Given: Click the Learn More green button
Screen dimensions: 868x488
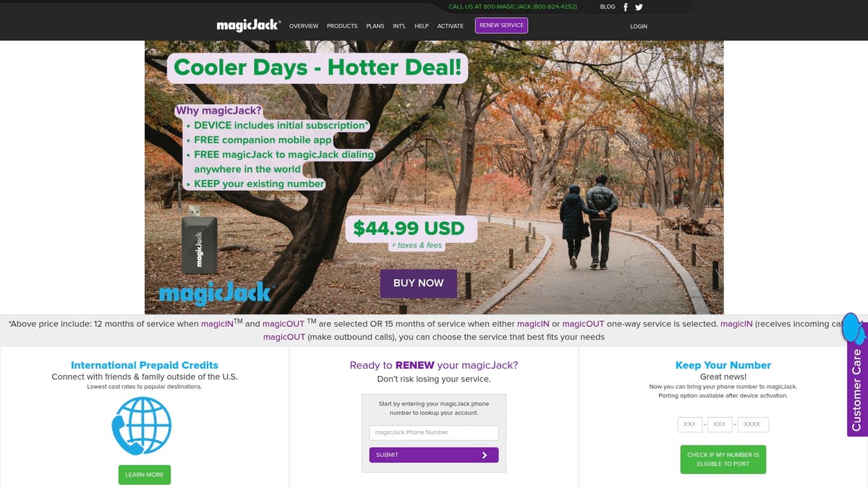Looking at the screenshot, I should 145,475.
